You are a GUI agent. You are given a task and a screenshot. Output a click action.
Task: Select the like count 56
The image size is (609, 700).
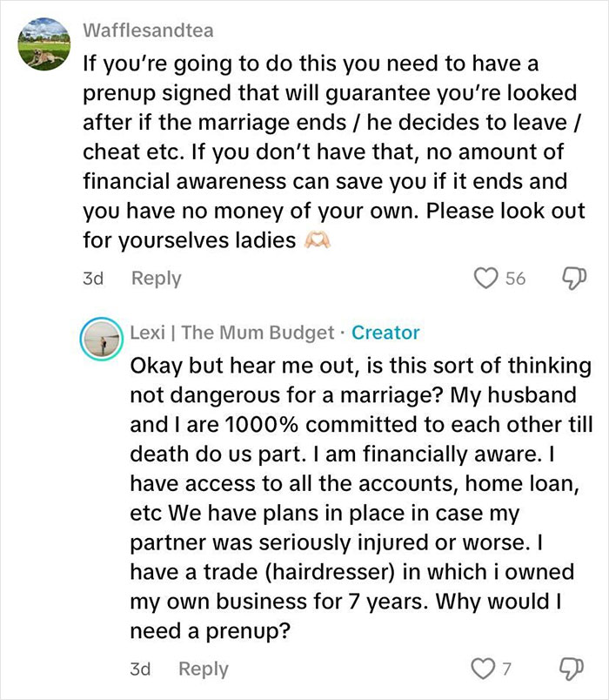point(513,278)
